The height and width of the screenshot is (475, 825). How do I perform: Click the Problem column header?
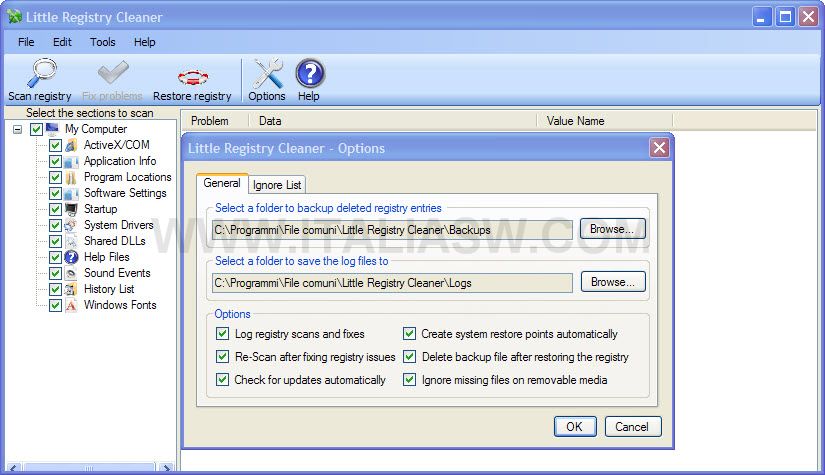click(214, 121)
